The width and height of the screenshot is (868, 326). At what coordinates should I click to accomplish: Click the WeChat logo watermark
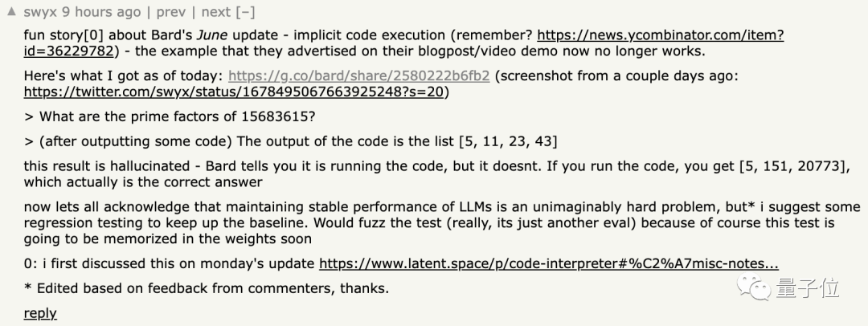(753, 287)
